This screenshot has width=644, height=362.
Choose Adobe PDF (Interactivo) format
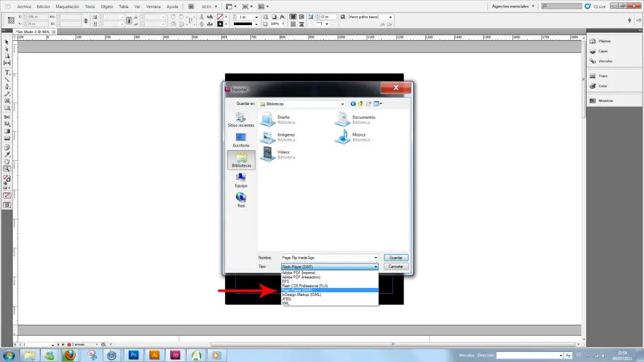(330, 277)
